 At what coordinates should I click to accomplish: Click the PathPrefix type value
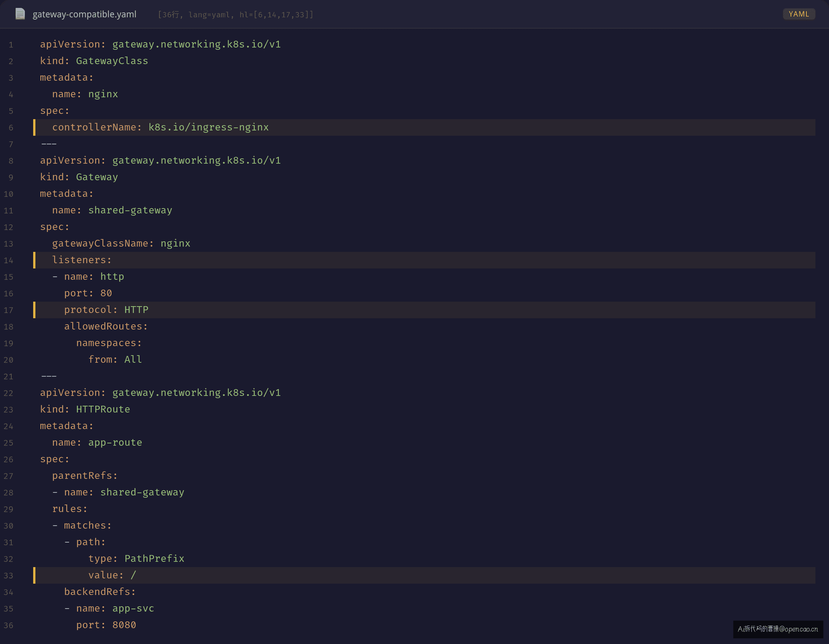(154, 558)
